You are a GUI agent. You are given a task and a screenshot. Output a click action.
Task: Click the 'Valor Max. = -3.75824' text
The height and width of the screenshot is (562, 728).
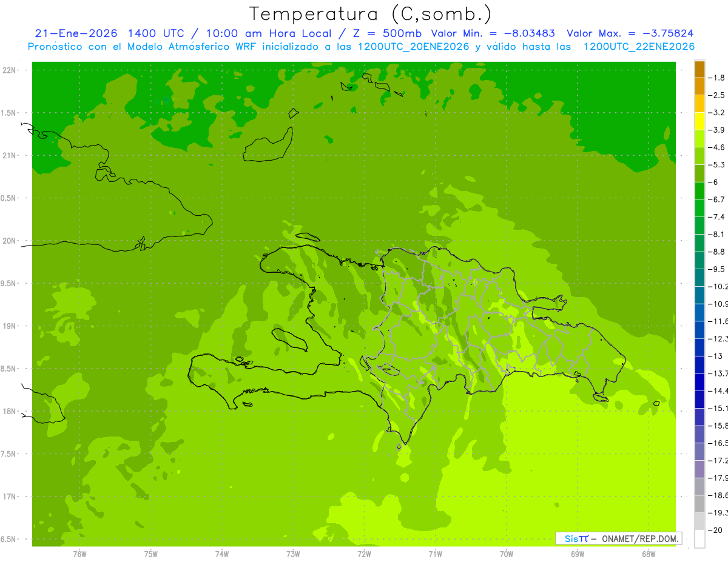tap(630, 33)
